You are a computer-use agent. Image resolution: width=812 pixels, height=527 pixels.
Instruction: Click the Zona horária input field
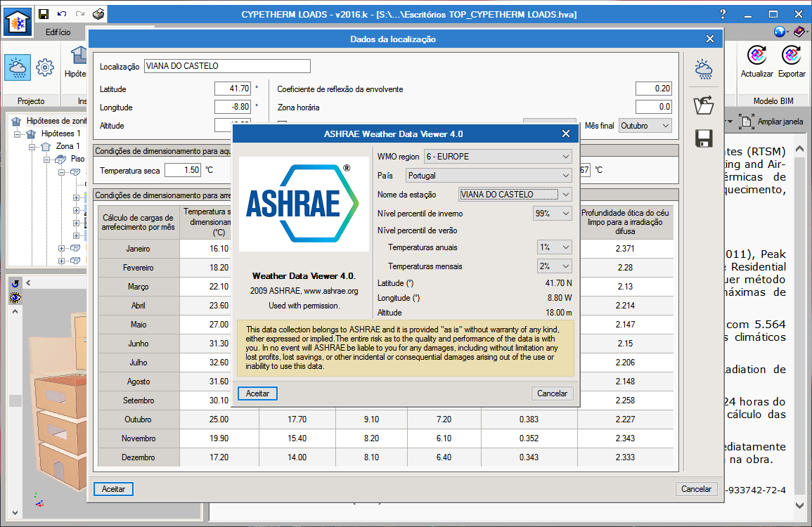654,107
